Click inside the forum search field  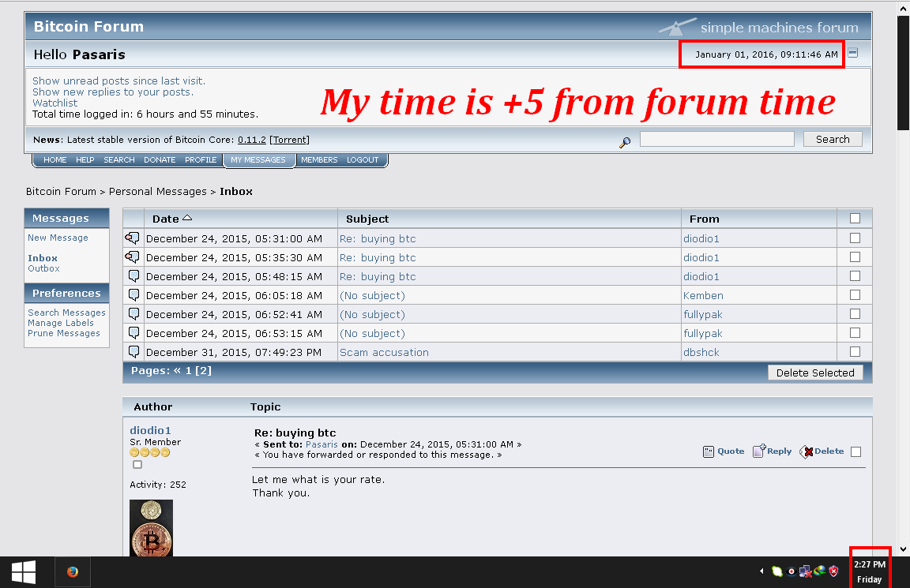(x=716, y=139)
